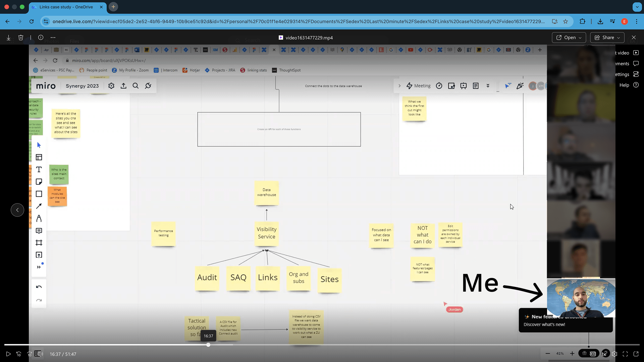
Task: Open the Discover what's new notification
Action: (544, 324)
